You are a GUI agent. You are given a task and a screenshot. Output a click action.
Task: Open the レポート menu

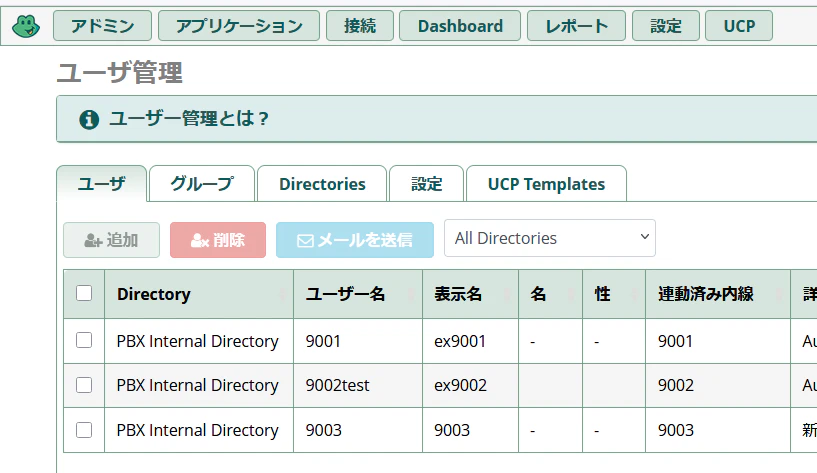click(x=576, y=26)
